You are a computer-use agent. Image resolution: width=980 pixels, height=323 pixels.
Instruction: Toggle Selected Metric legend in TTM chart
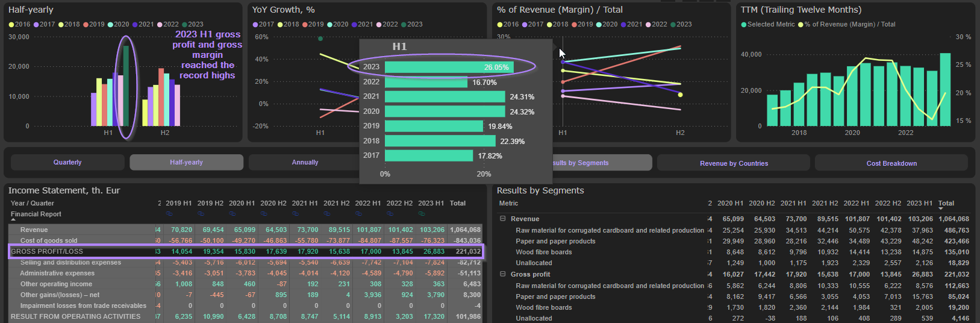[767, 25]
